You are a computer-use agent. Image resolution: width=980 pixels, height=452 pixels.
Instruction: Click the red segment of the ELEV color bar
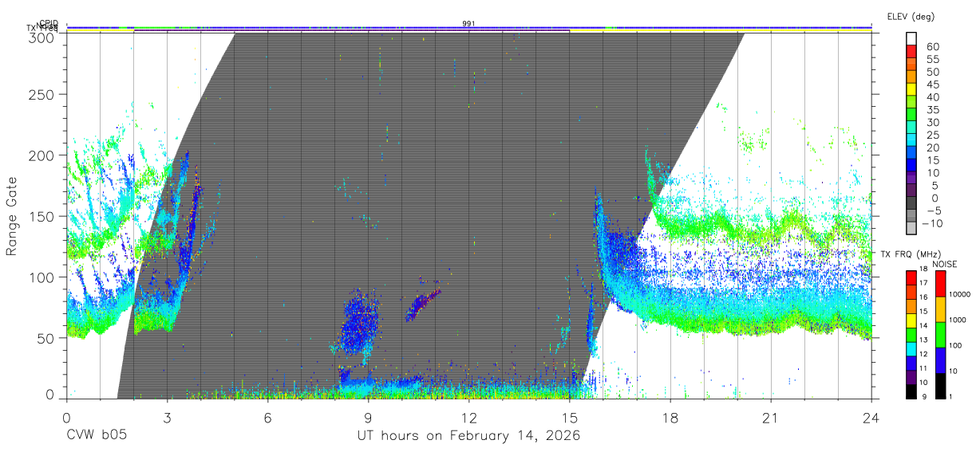pos(911,53)
